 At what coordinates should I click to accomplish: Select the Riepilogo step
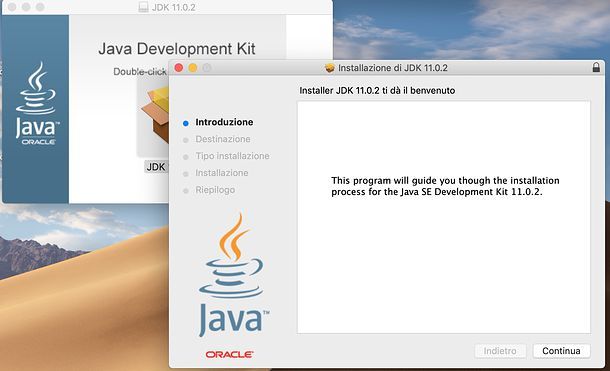tap(215, 190)
